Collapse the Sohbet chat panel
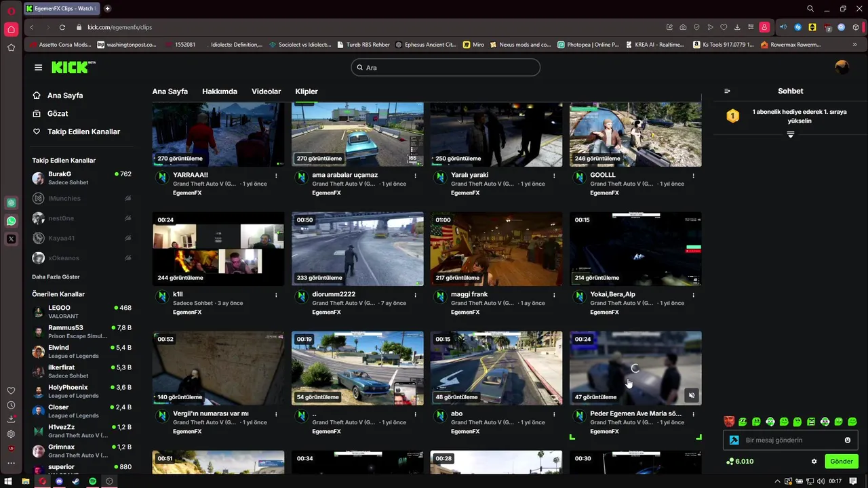This screenshot has width=868, height=488. 727,91
